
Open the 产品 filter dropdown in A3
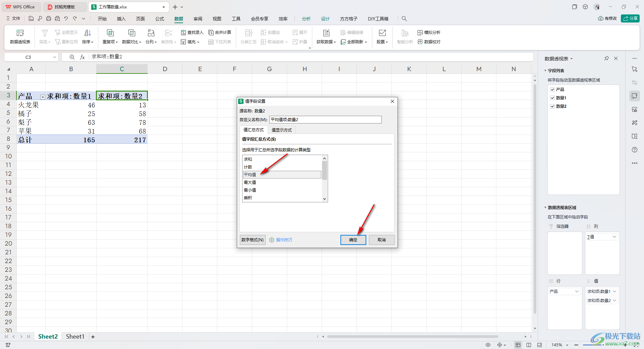click(43, 97)
